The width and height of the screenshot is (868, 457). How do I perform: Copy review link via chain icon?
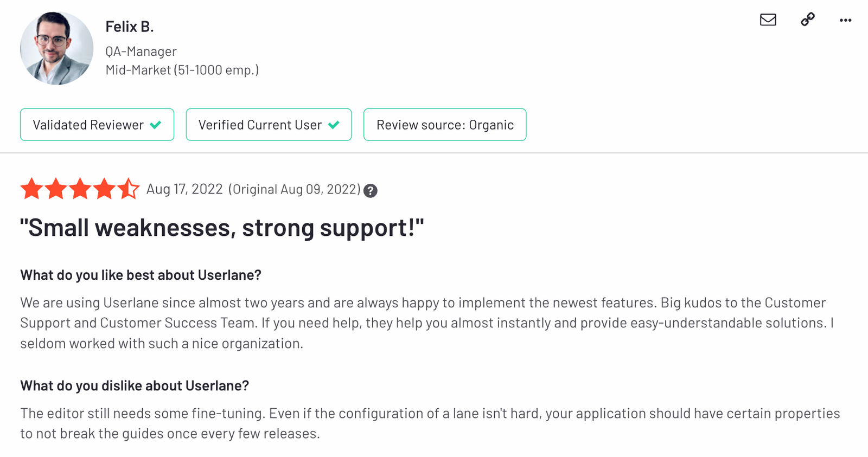808,20
